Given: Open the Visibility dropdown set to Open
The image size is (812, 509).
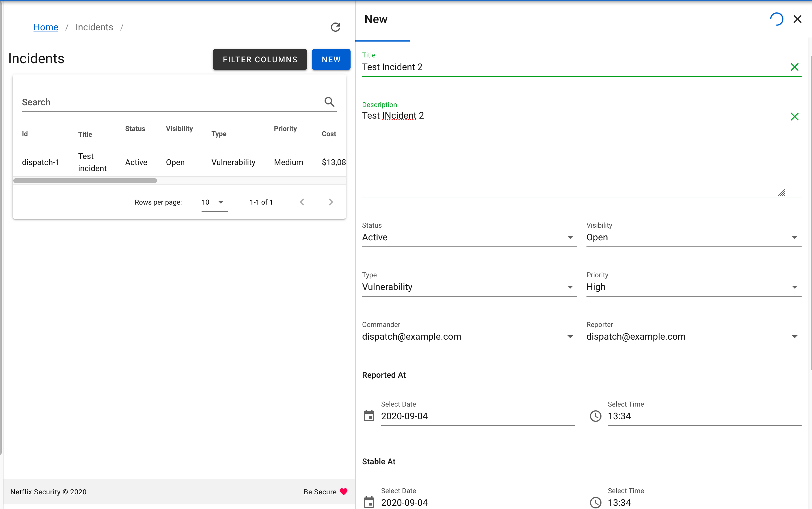Looking at the screenshot, I should (x=794, y=237).
